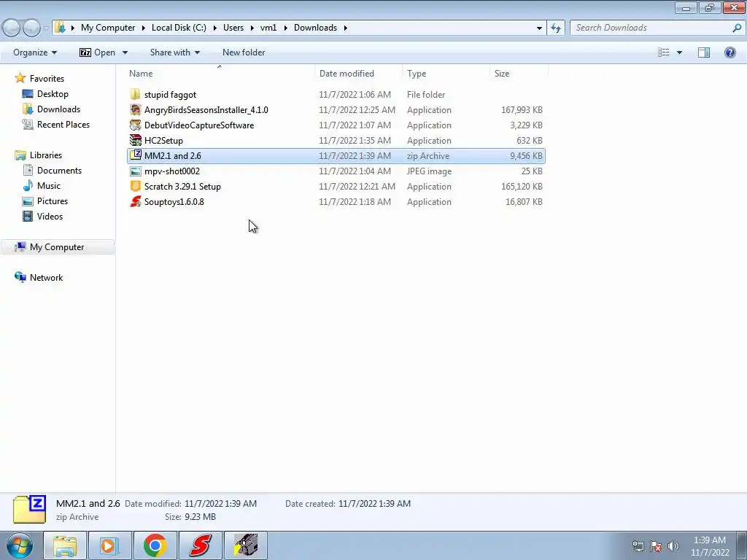Click the Change your view icon
The height and width of the screenshot is (560, 747).
(664, 52)
